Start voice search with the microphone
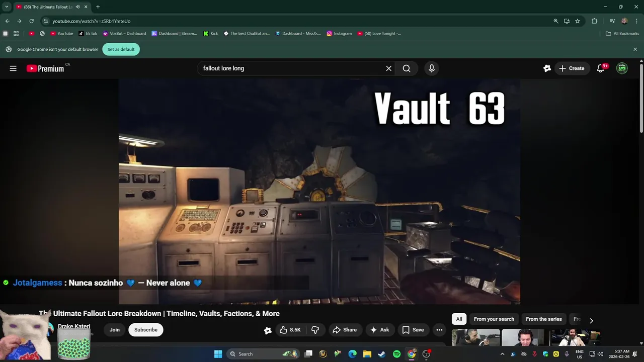Screen dimensions: 644x362 tap(431, 68)
